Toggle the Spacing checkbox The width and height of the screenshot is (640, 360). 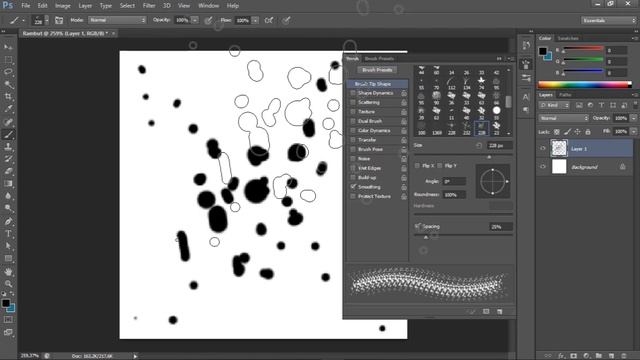(417, 226)
